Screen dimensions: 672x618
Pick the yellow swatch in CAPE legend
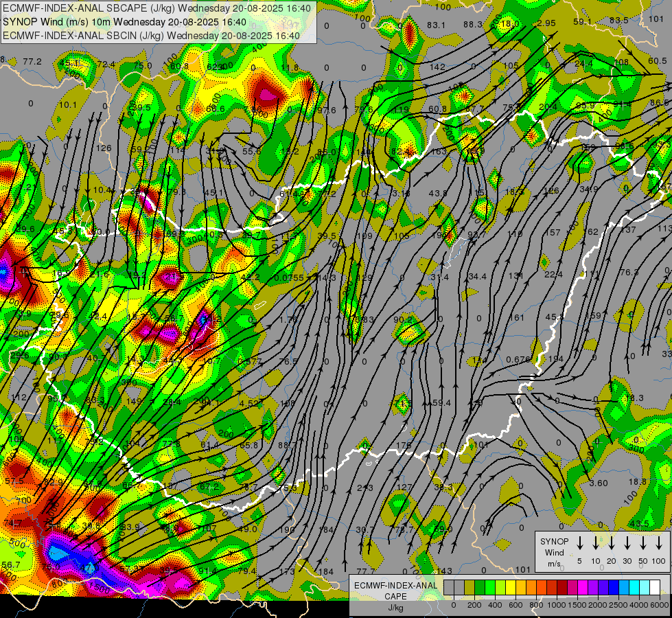click(x=511, y=588)
